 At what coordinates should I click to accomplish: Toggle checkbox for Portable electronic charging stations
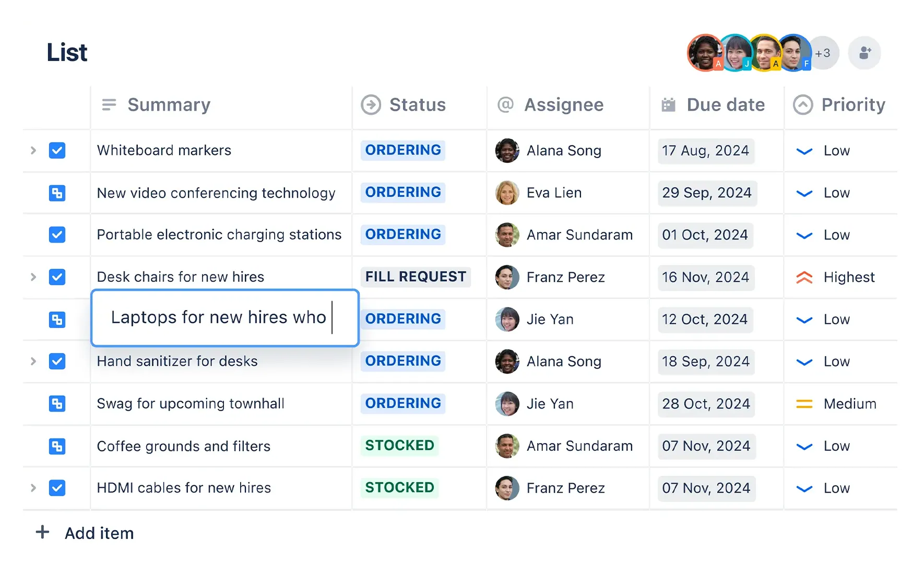tap(57, 235)
